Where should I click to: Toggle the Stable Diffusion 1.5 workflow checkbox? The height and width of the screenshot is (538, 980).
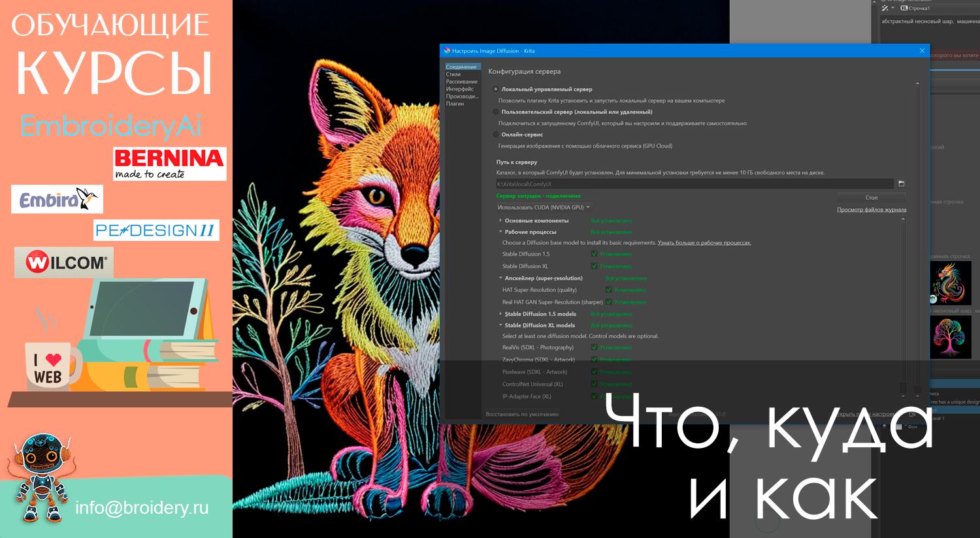coord(594,254)
